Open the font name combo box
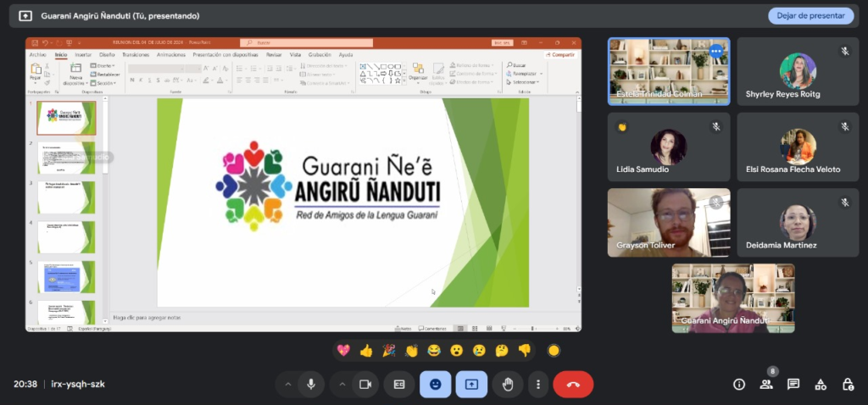The height and width of the screenshot is (405, 868). (156, 69)
